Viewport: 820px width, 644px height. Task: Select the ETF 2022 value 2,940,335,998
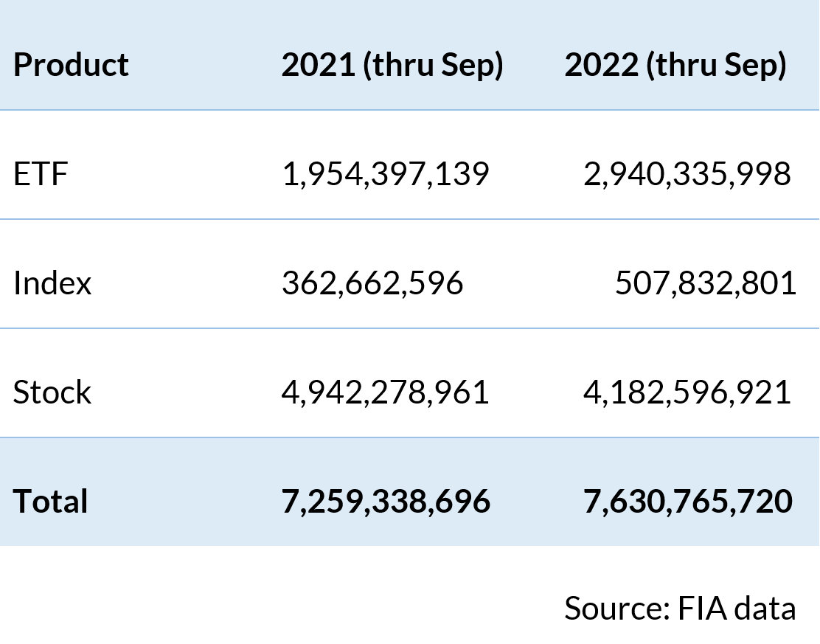[687, 175]
